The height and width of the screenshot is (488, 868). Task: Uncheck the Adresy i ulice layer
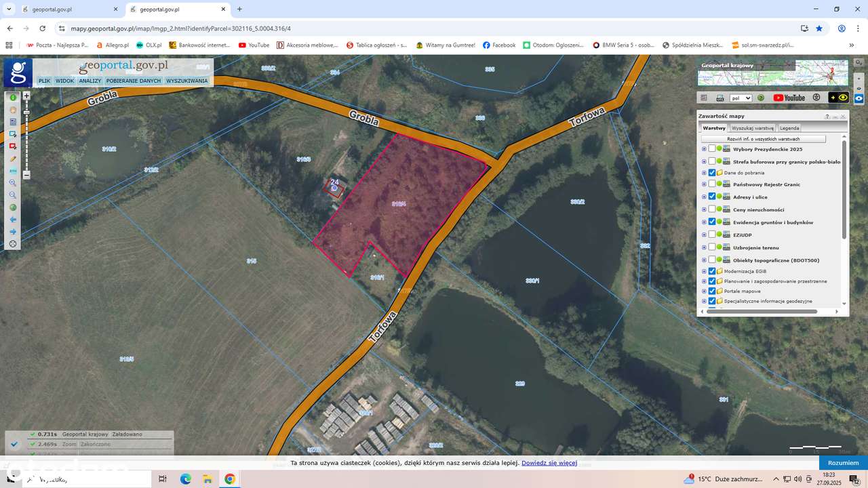[712, 197]
